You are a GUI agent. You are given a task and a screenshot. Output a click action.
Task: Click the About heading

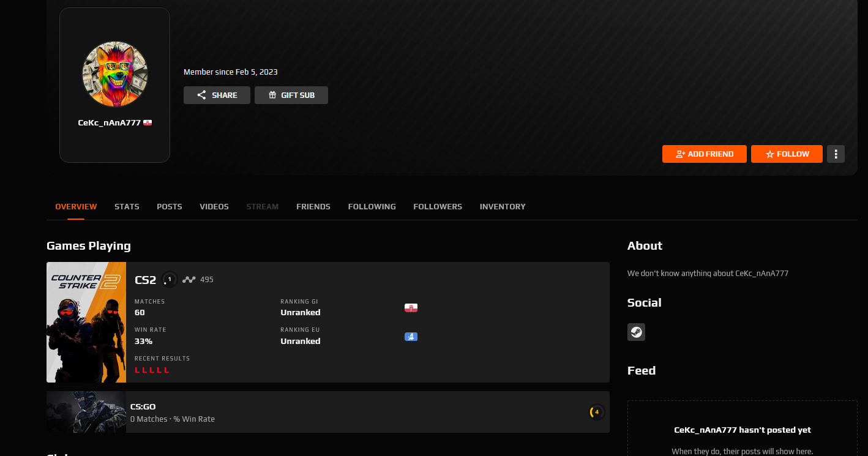645,246
